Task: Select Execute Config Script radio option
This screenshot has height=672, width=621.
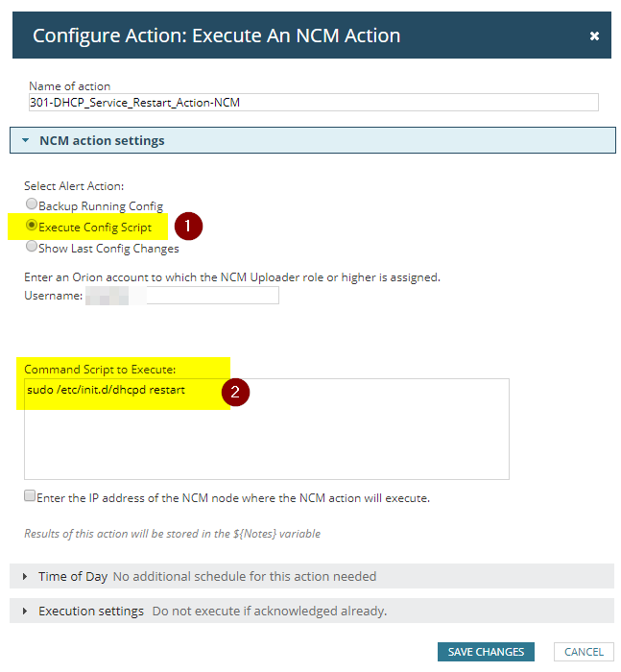Action: click(32, 226)
